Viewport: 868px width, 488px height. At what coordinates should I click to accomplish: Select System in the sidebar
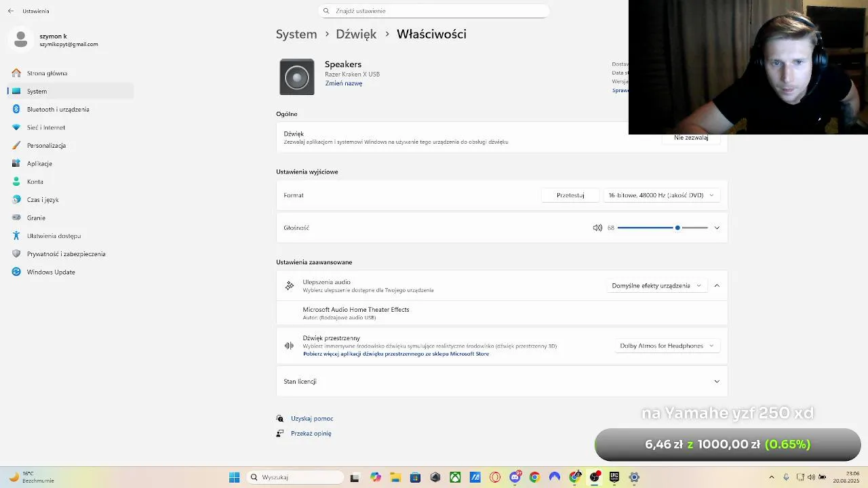71,91
